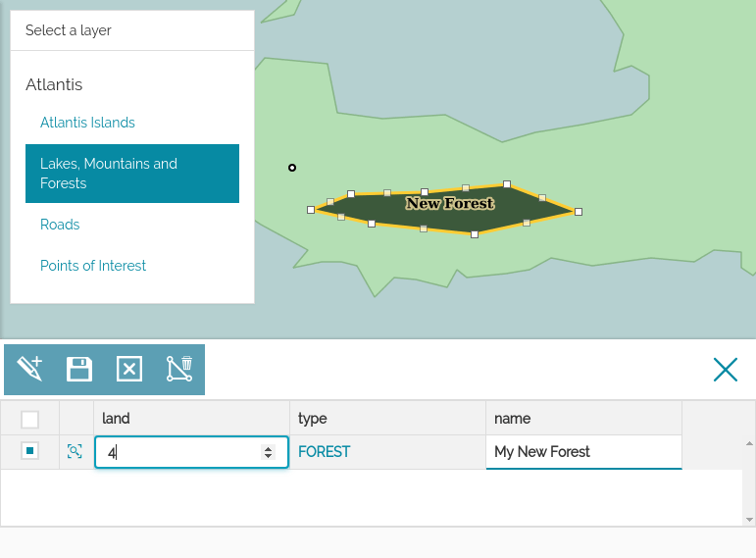Screen dimensions: 756x558
Task: Toggle the forest row checkbox
Action: tap(29, 451)
